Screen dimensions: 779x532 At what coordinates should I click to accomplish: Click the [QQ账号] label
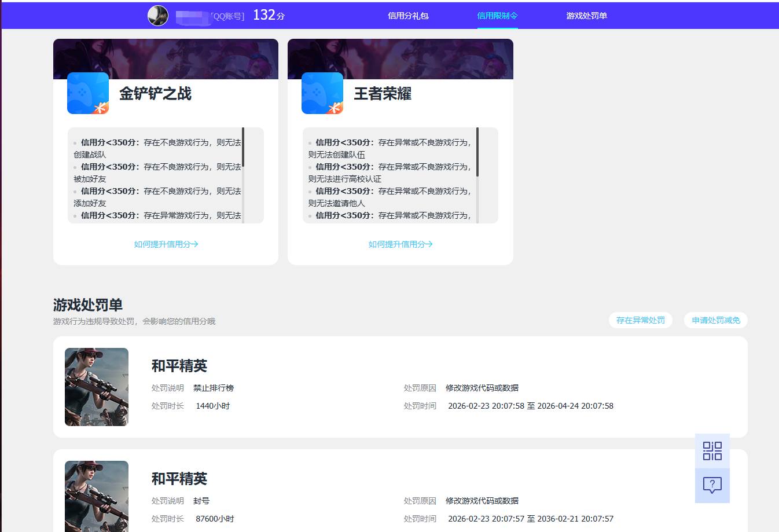(x=227, y=16)
